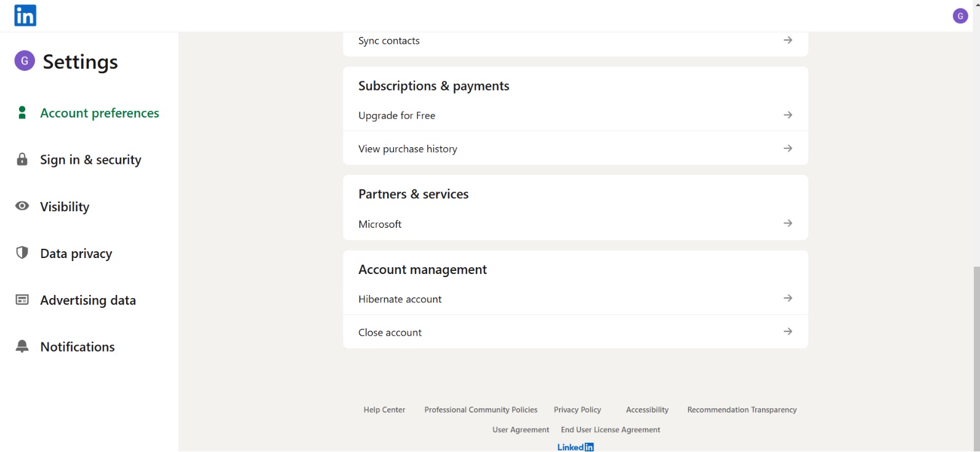
Task: Open Upgrade for Free via its arrow
Action: tap(787, 115)
